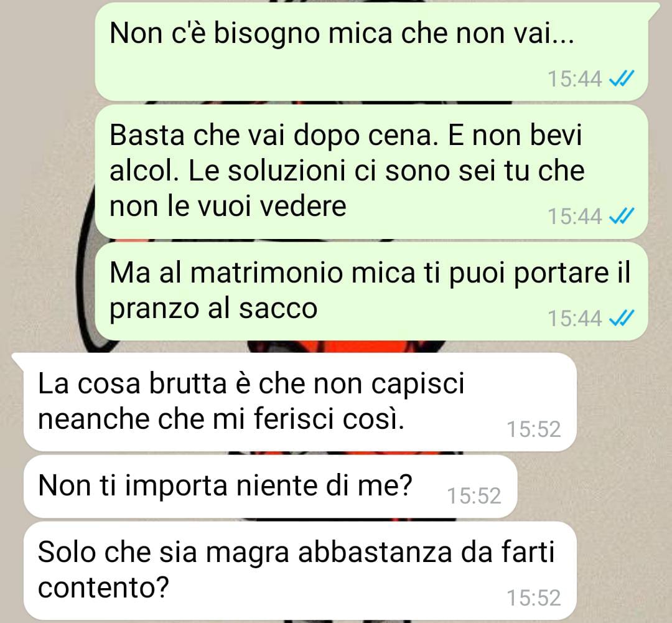This screenshot has width=672, height=623.
Task: Select the received message 'La cosa brutta è che non capisci'
Action: (x=300, y=402)
